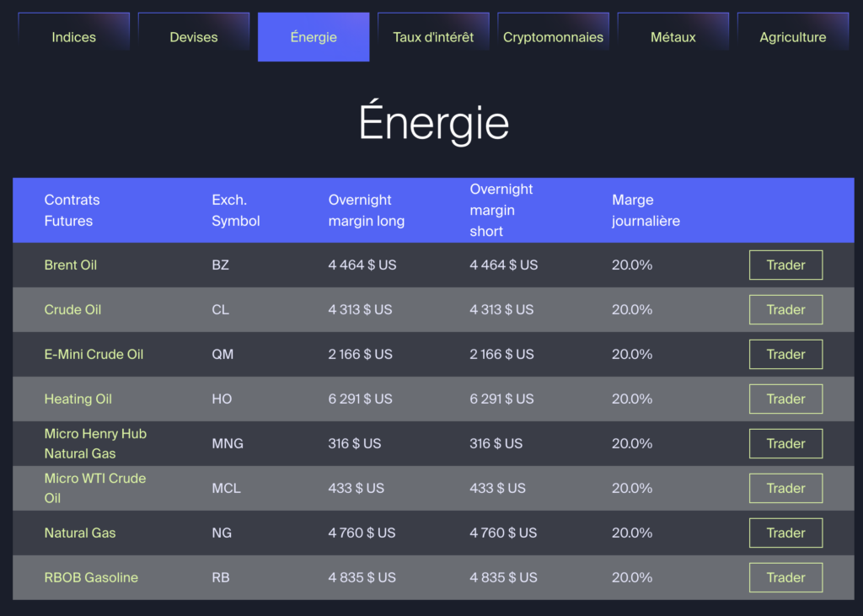Go to the Taux d'intérêt tab
This screenshot has height=616, width=863.
[x=433, y=37]
